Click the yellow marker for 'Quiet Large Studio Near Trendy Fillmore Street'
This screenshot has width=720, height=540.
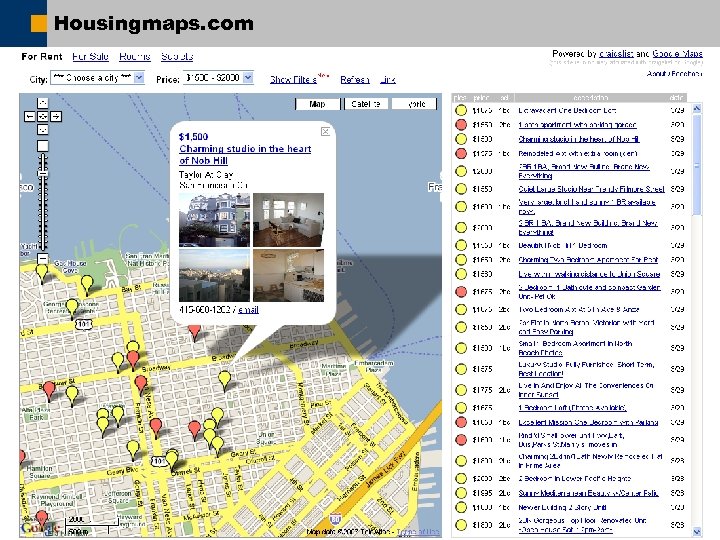pyautogui.click(x=461, y=189)
